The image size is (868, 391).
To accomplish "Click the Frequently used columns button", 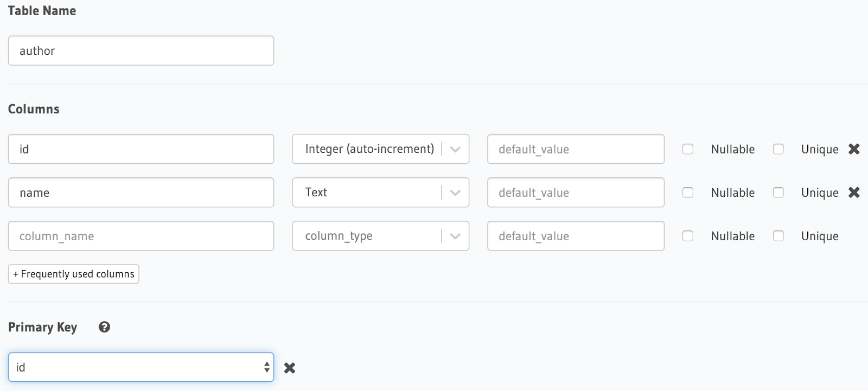I will pyautogui.click(x=74, y=274).
